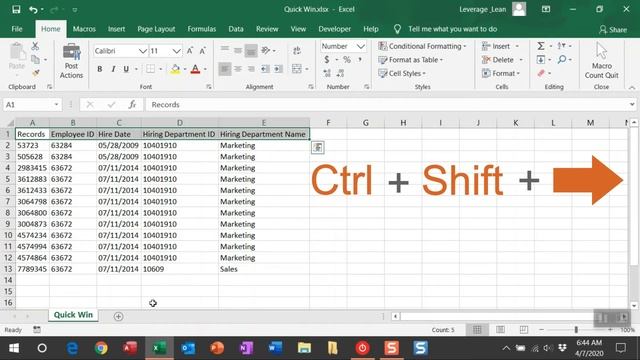
Task: Click the Find and Select magnifier icon
Action: pyautogui.click(x=562, y=60)
